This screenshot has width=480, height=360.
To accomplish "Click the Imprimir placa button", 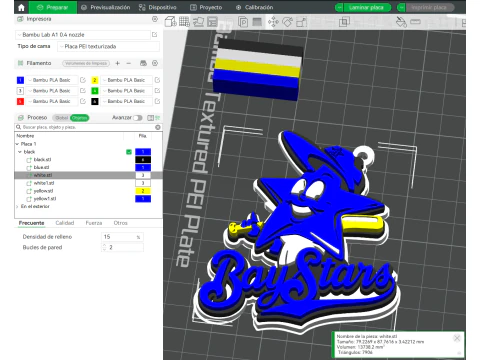I will [429, 7].
